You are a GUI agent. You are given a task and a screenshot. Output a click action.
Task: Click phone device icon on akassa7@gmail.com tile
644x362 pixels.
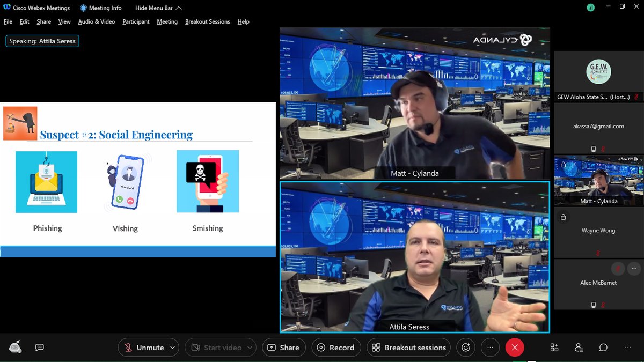pyautogui.click(x=594, y=149)
